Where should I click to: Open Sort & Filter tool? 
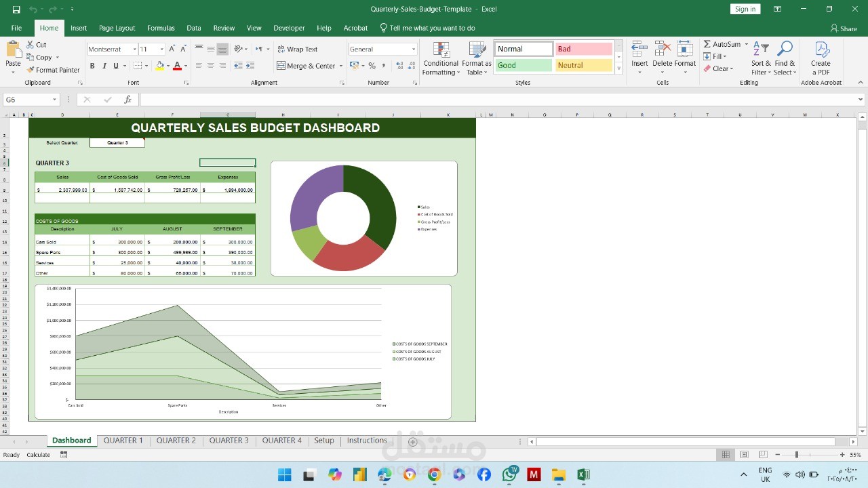coord(761,58)
